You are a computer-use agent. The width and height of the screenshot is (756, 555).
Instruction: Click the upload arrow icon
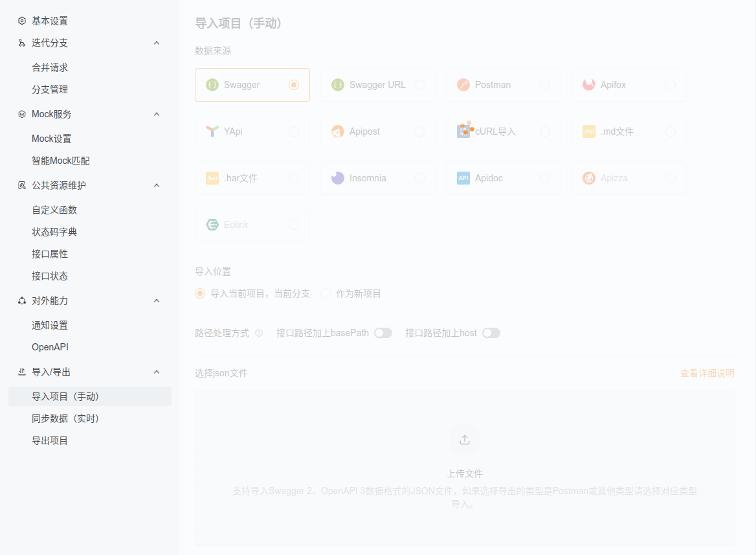464,438
